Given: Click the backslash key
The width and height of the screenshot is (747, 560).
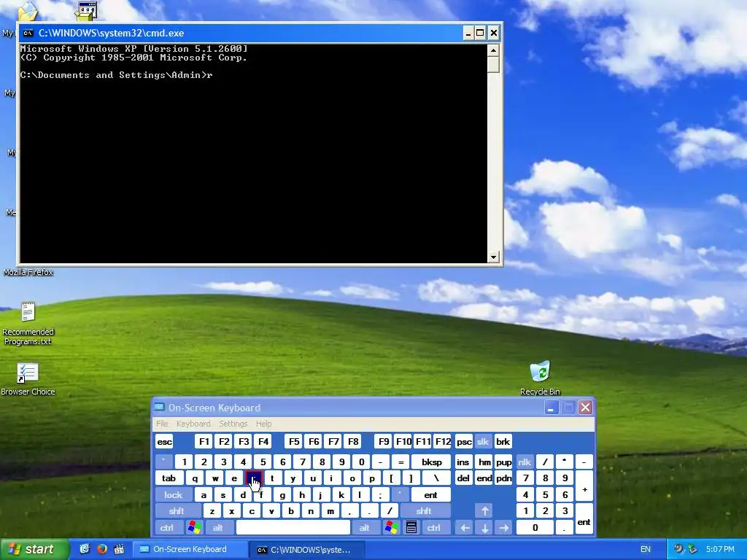Looking at the screenshot, I should (x=436, y=478).
